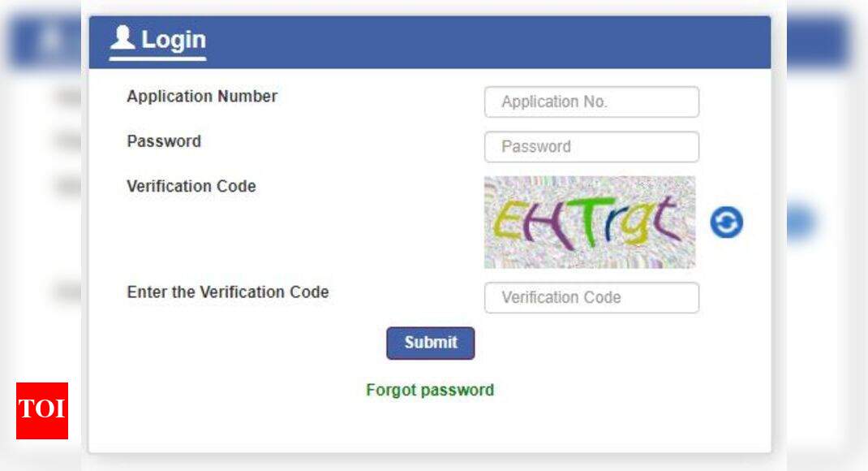Click the blank white area below Forgot password
Image resolution: width=868 pixels, height=471 pixels.
tap(430, 426)
